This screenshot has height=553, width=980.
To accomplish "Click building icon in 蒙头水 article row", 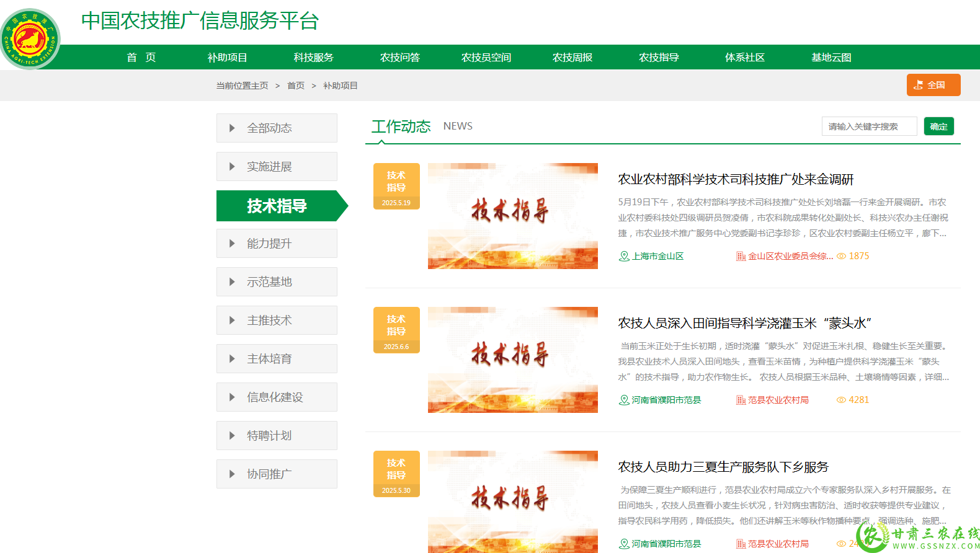I will pos(741,400).
